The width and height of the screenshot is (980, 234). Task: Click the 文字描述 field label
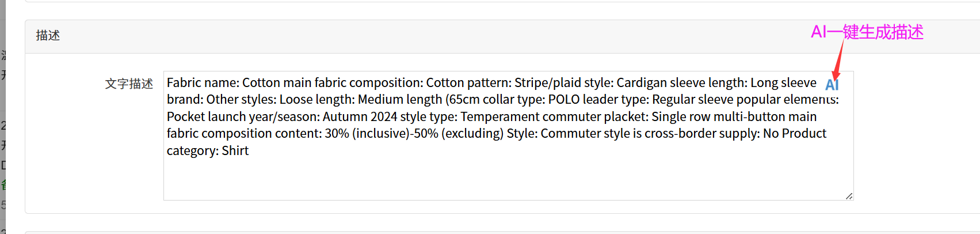(x=129, y=84)
